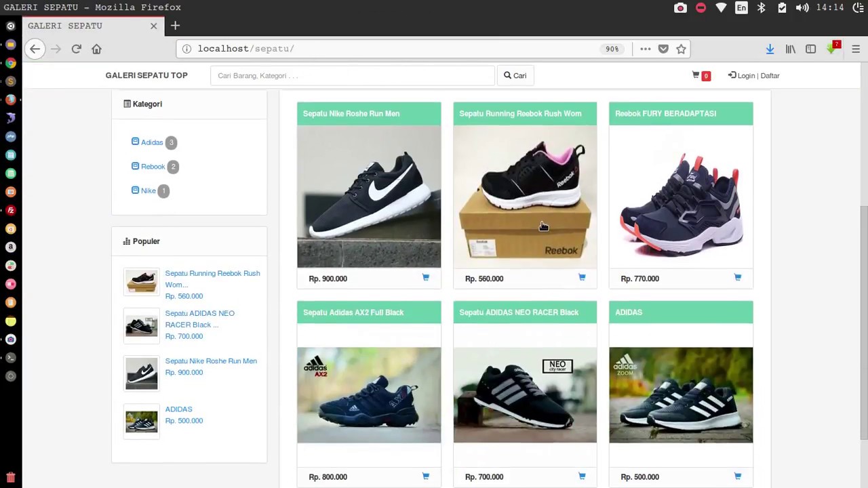Image resolution: width=868 pixels, height=488 pixels.
Task: Add Reebok FURY BERADAPTASI to cart
Action: (x=738, y=277)
